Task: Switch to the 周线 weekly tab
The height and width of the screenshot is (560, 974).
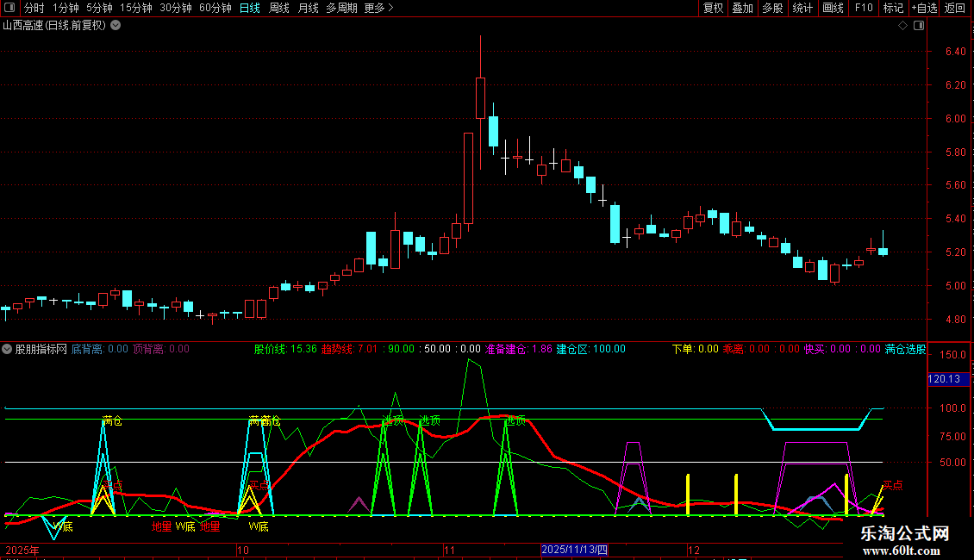Action: (x=279, y=8)
